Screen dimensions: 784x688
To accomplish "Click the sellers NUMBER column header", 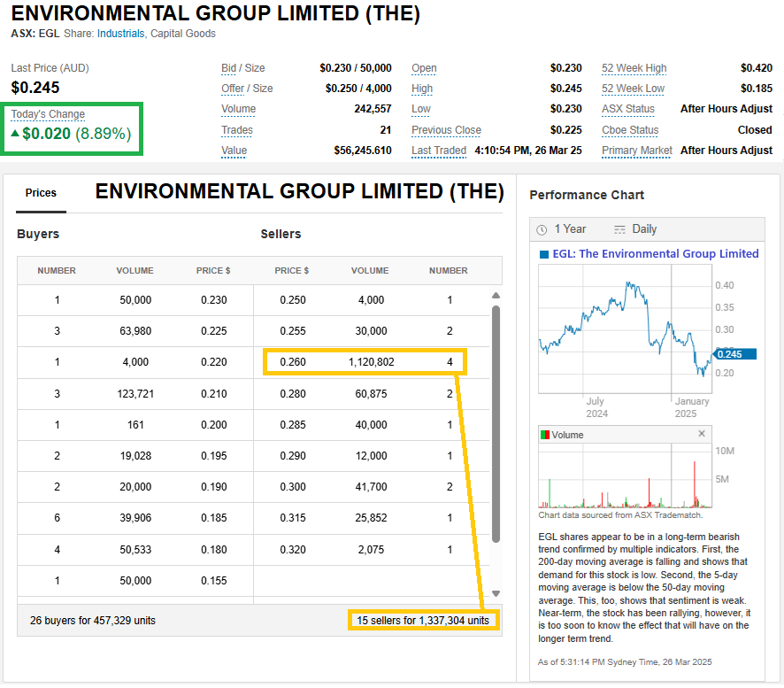I will [449, 271].
